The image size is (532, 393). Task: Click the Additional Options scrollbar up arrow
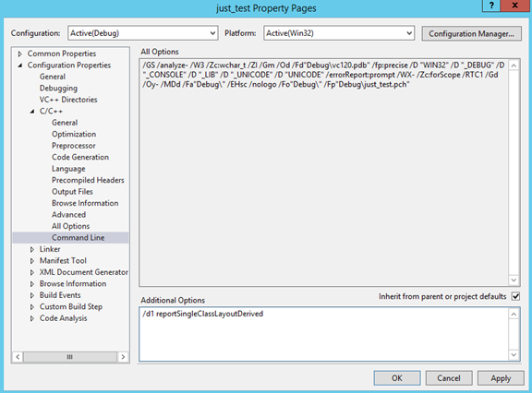pyautogui.click(x=514, y=314)
